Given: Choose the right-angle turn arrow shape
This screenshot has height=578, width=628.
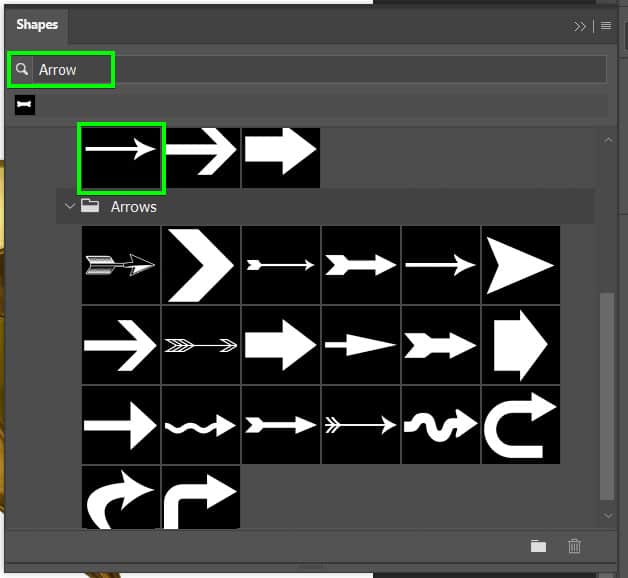Looking at the screenshot, I should coord(201,497).
